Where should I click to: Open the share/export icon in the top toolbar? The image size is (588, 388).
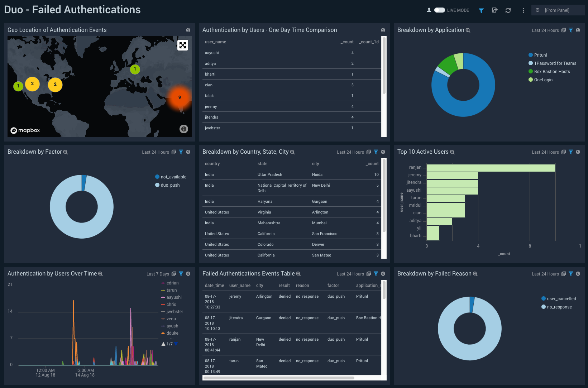(x=494, y=10)
